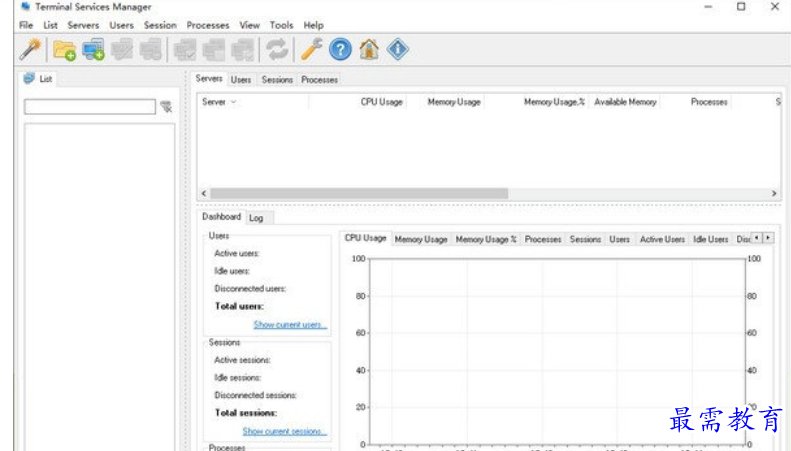Select the Memory Usage chart tab

click(x=421, y=240)
